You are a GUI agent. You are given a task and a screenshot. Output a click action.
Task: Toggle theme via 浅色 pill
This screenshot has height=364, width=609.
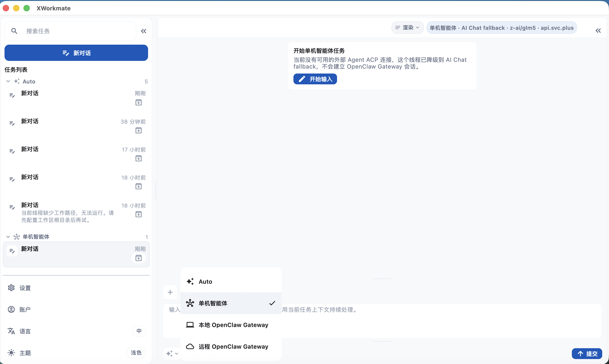[x=136, y=353]
